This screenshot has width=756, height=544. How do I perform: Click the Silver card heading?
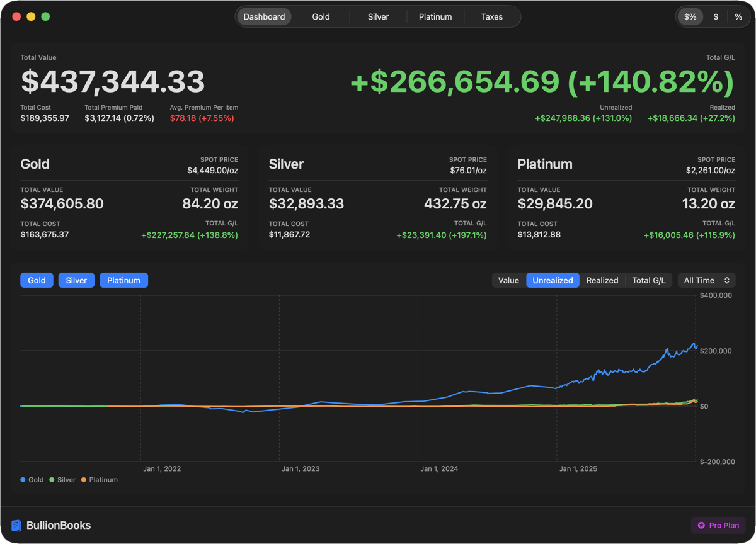pos(286,164)
